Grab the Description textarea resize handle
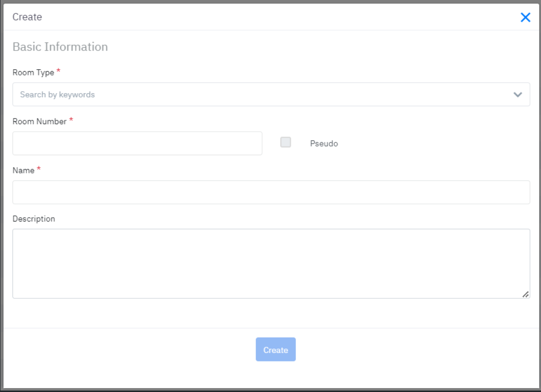The width and height of the screenshot is (541, 392). (525, 295)
